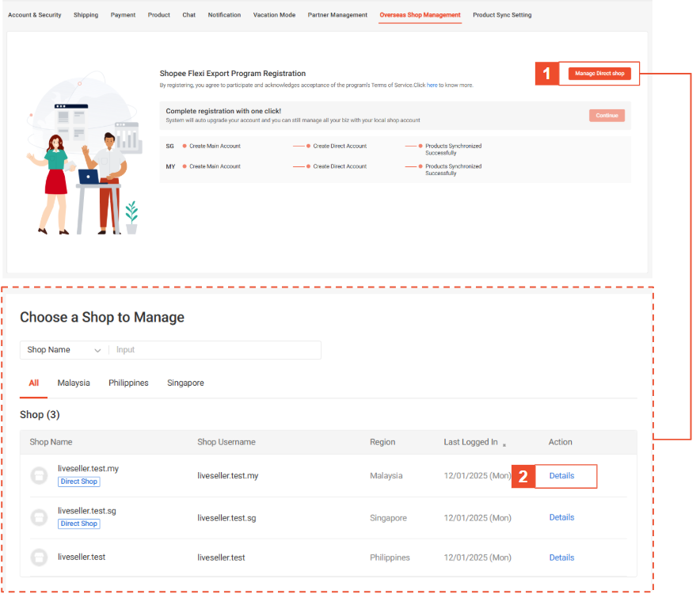Click the Philippines liveseller.test shop avatar icon
The width and height of the screenshot is (700, 594).
[39, 558]
